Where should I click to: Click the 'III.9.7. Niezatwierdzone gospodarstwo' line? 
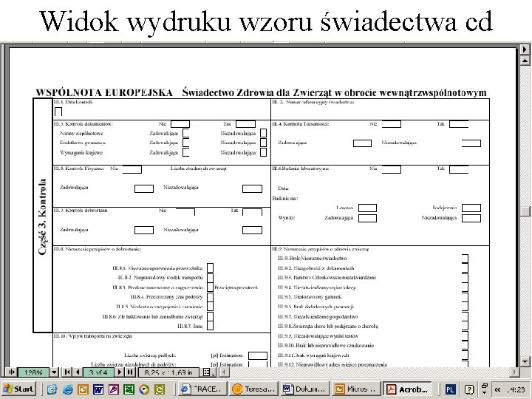coord(318,316)
